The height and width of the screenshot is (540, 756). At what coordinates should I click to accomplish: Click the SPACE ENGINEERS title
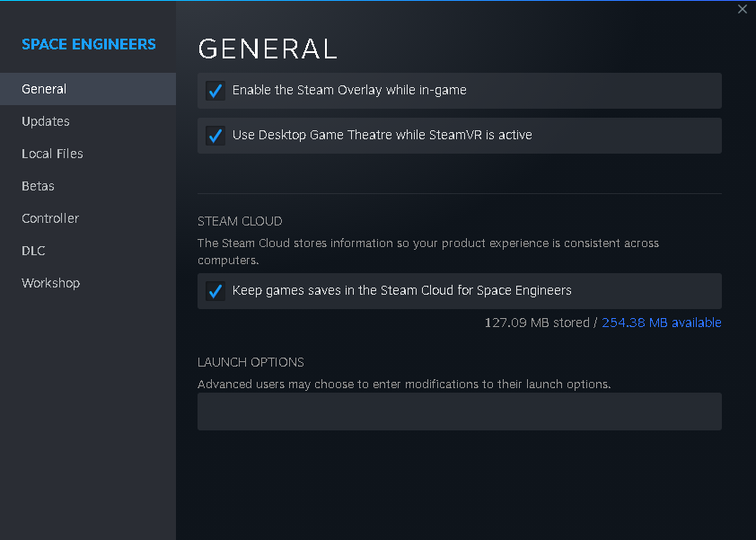[89, 44]
